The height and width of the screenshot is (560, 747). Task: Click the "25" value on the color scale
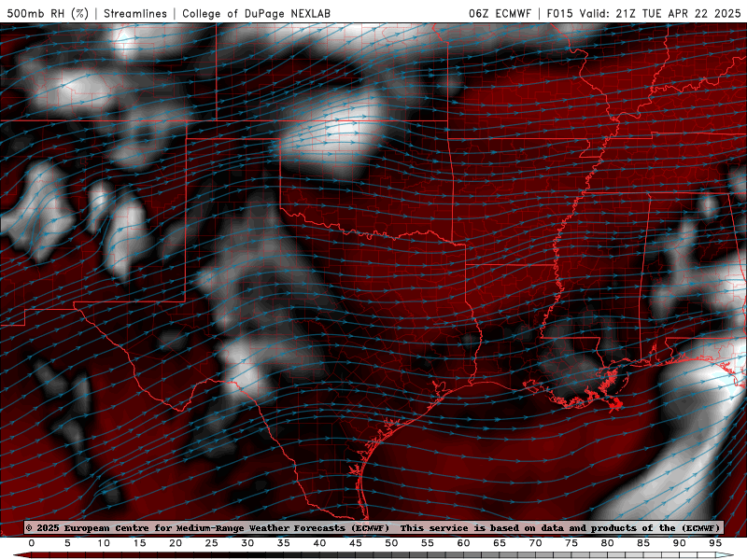[212, 543]
